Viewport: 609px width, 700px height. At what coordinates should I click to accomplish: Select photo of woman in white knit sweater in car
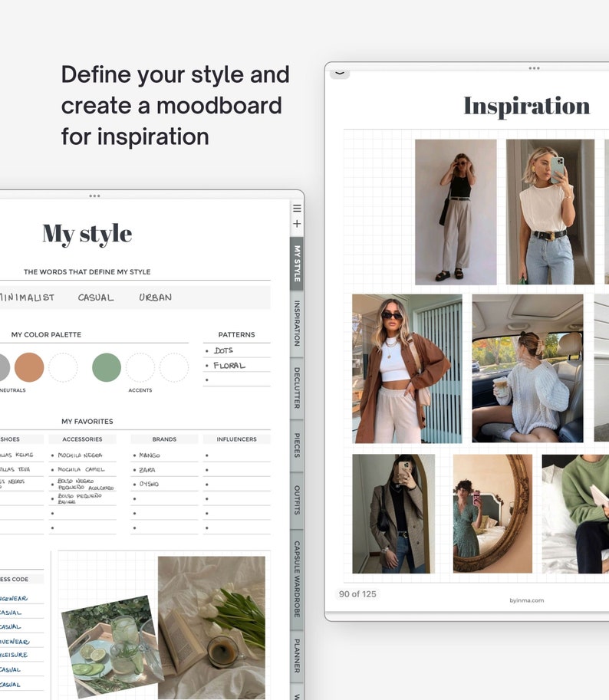527,368
